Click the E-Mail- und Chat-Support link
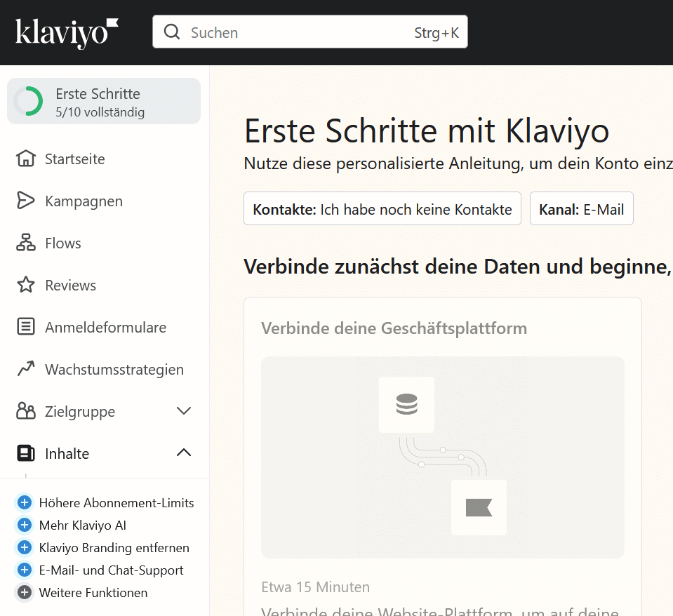Screen dimensions: 673x616 pyautogui.click(x=111, y=570)
